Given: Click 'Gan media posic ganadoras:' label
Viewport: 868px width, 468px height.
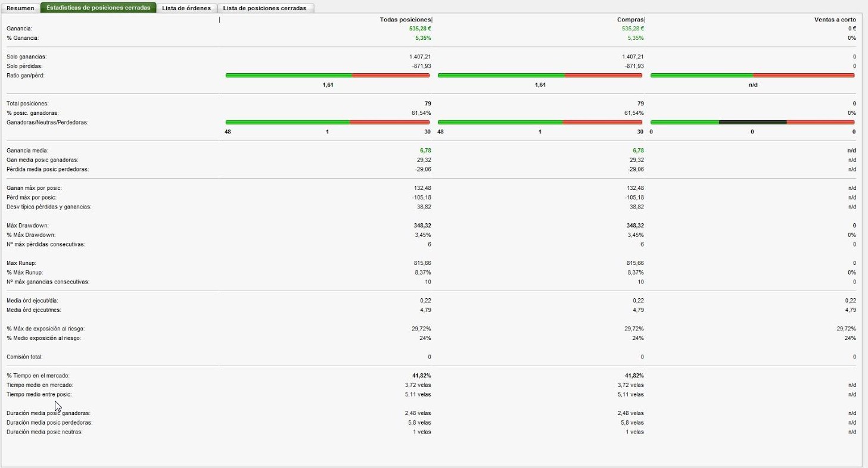Looking at the screenshot, I should point(42,160).
